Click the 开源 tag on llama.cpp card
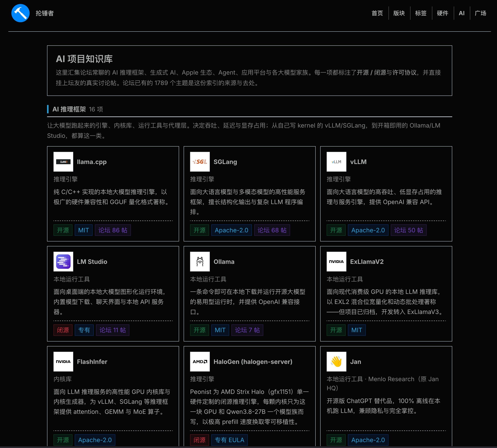This screenshot has height=448, width=497. (63, 230)
